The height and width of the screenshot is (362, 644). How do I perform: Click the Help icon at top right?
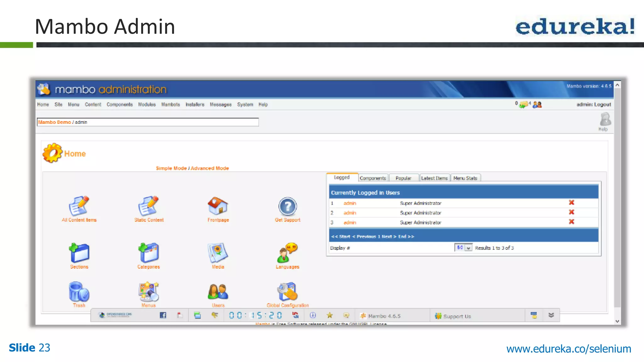click(605, 121)
